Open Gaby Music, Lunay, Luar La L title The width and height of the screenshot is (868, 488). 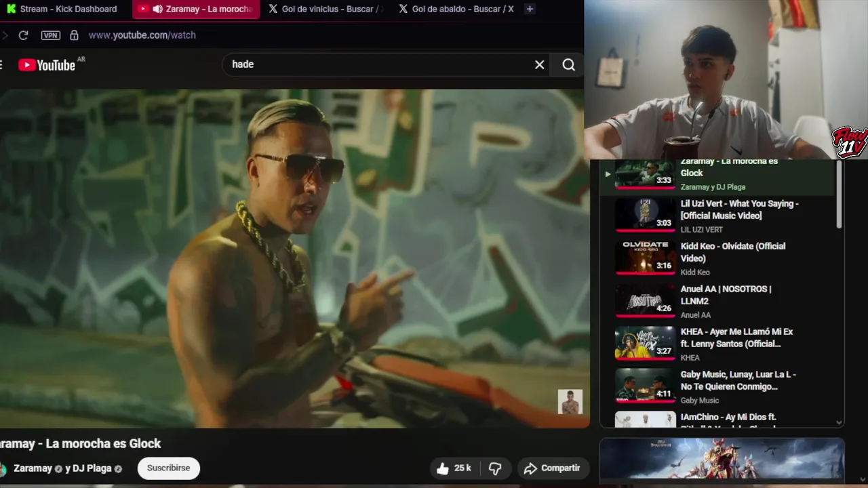(738, 380)
